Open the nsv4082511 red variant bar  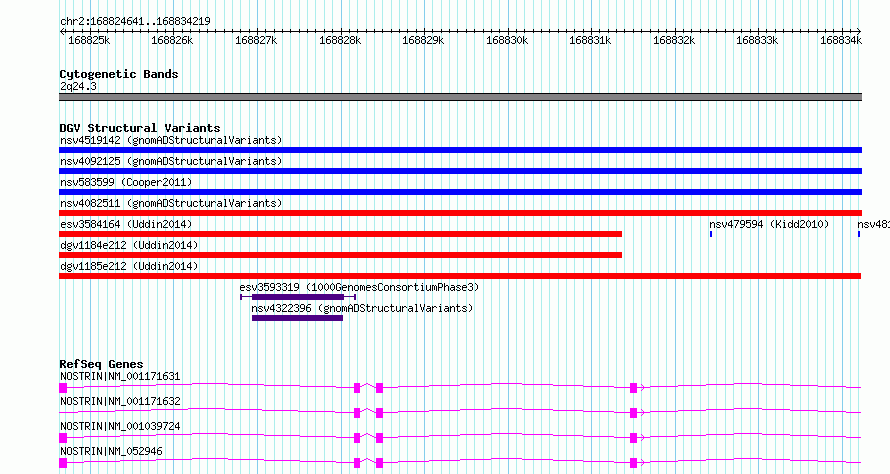pyautogui.click(x=460, y=213)
